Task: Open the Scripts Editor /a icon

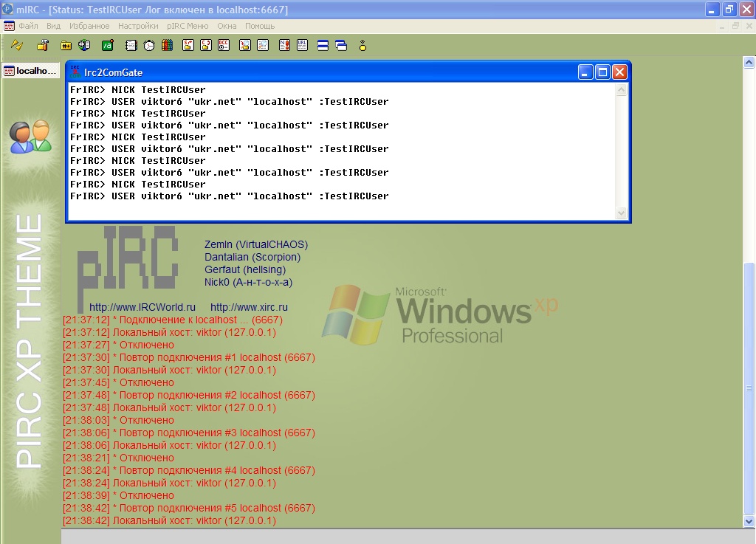Action: click(x=107, y=45)
